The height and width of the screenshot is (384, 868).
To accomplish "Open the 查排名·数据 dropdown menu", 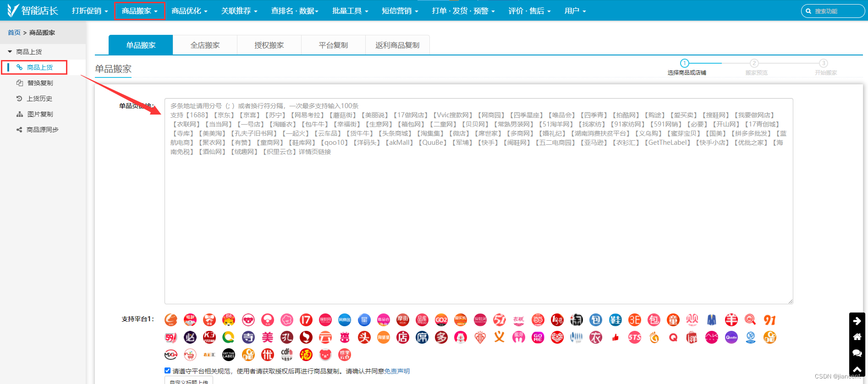I will click(x=295, y=11).
